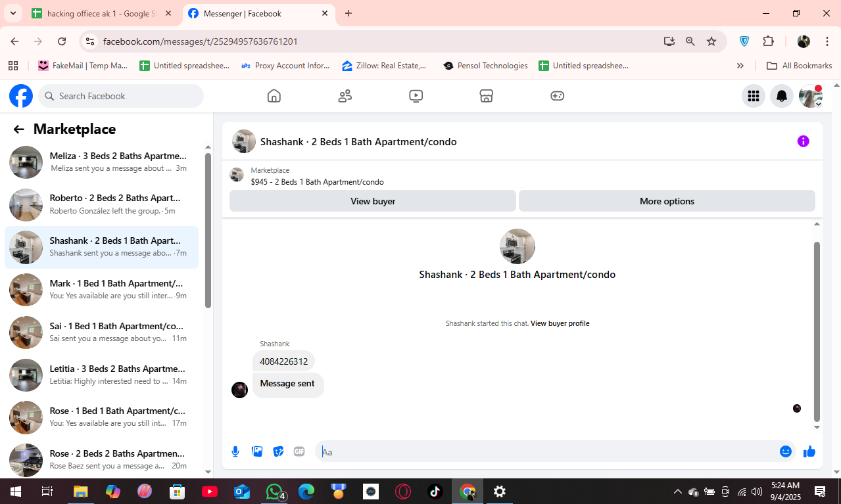Open a new browser tab

click(x=348, y=13)
